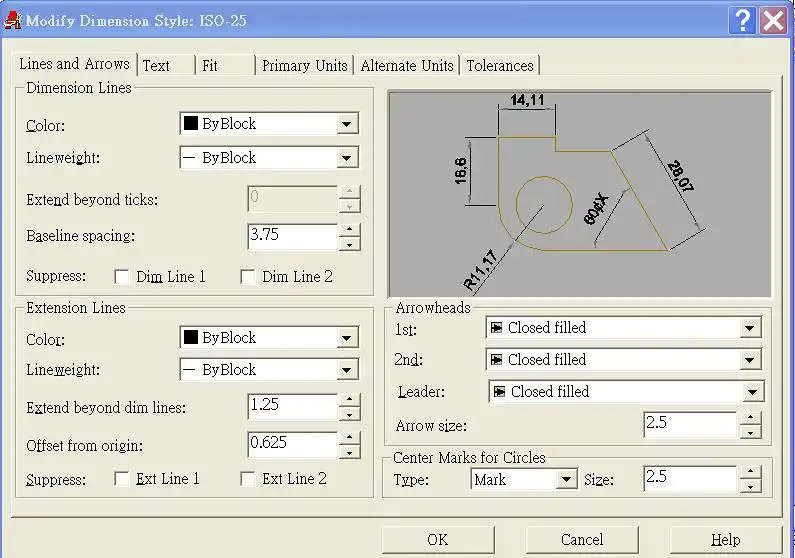Increase Arrow size with up arrow
This screenshot has height=558, width=795.
(750, 418)
